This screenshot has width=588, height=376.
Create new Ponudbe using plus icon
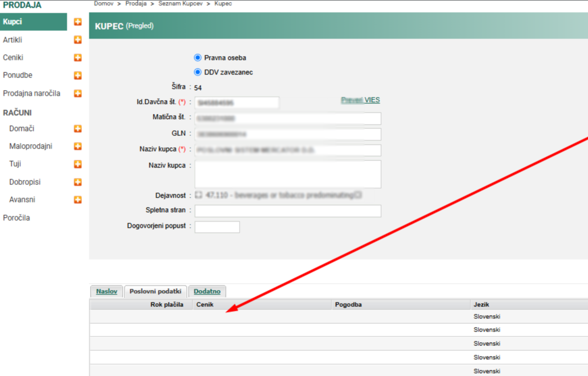pyautogui.click(x=78, y=75)
